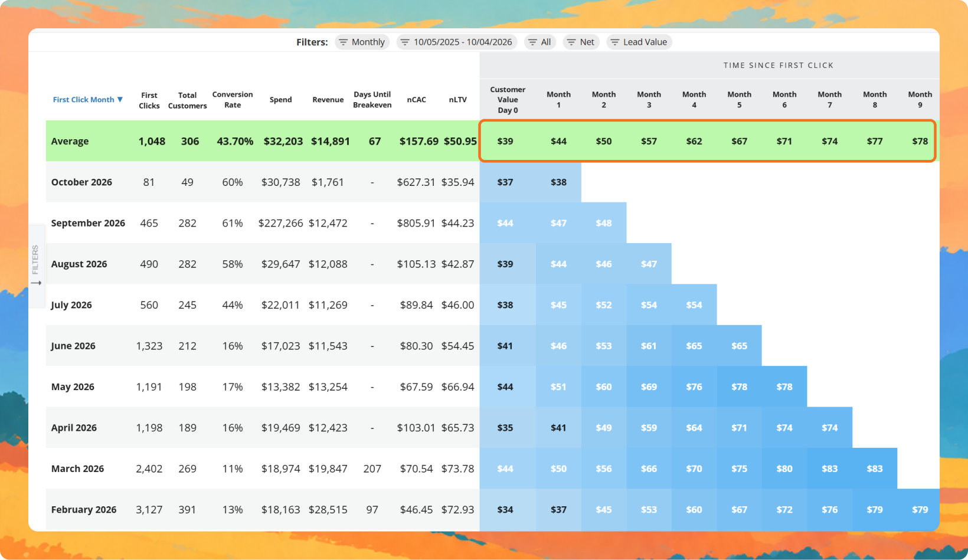The height and width of the screenshot is (560, 968).
Task: Click the filter icon on Lead Value chip
Action: point(614,42)
